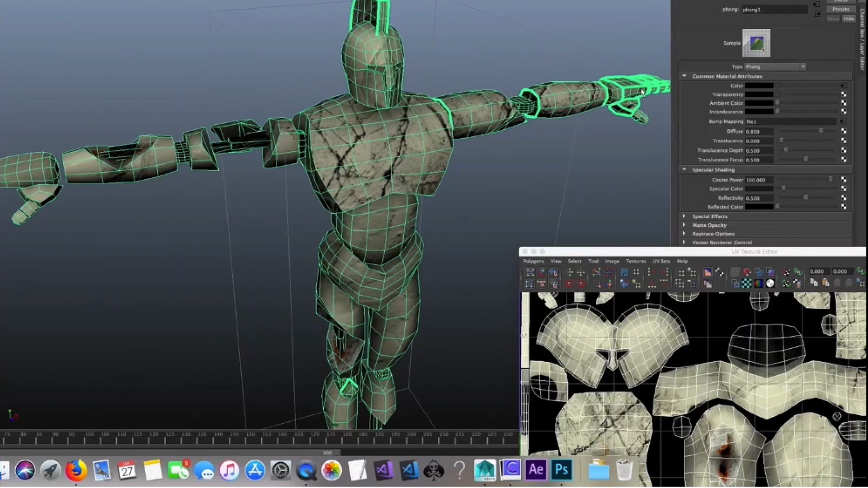Toggle RGB channels display in UV editor
This screenshot has height=488, width=868.
pos(759,283)
